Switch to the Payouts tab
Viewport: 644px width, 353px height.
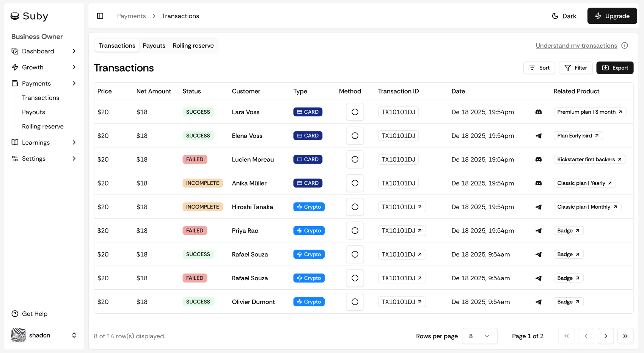[x=154, y=45]
